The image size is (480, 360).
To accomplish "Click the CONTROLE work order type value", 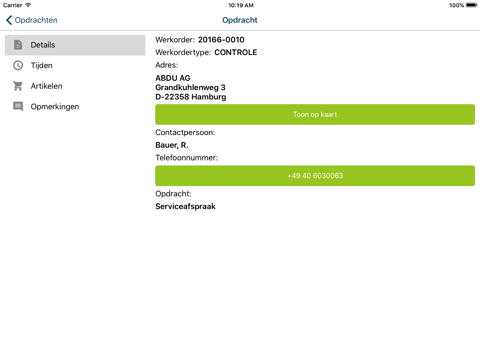I will pos(236,52).
